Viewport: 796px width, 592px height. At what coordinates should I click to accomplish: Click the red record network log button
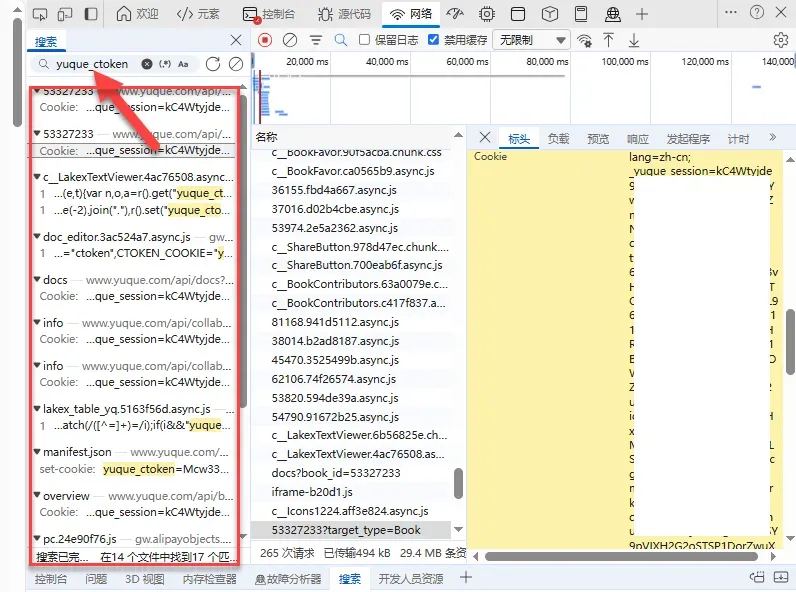tap(265, 40)
